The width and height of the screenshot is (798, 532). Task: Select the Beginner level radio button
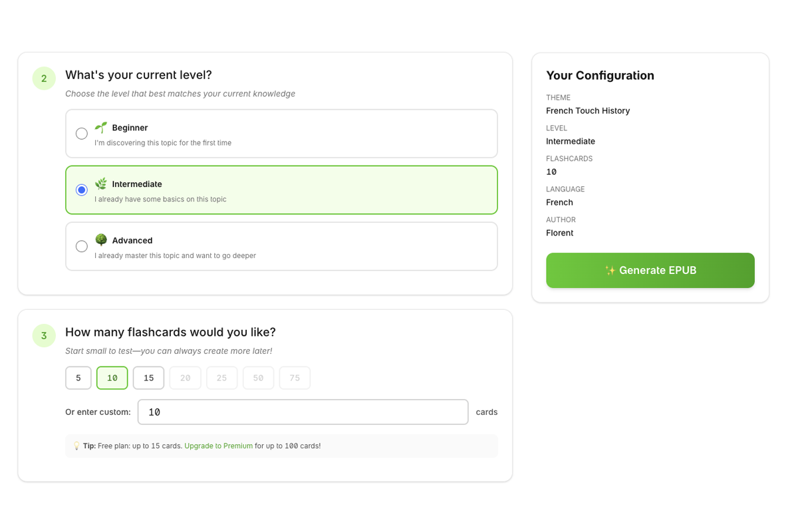pyautogui.click(x=81, y=133)
